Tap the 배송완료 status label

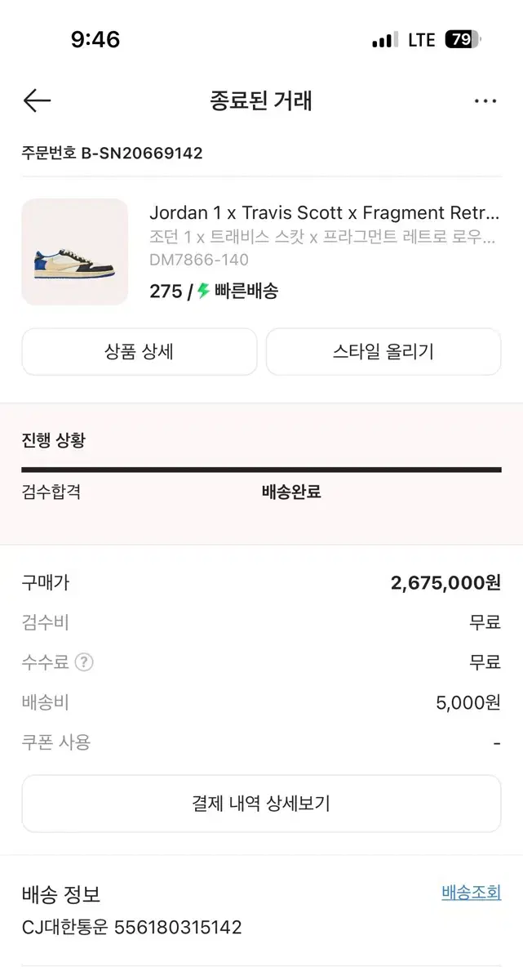click(x=291, y=492)
